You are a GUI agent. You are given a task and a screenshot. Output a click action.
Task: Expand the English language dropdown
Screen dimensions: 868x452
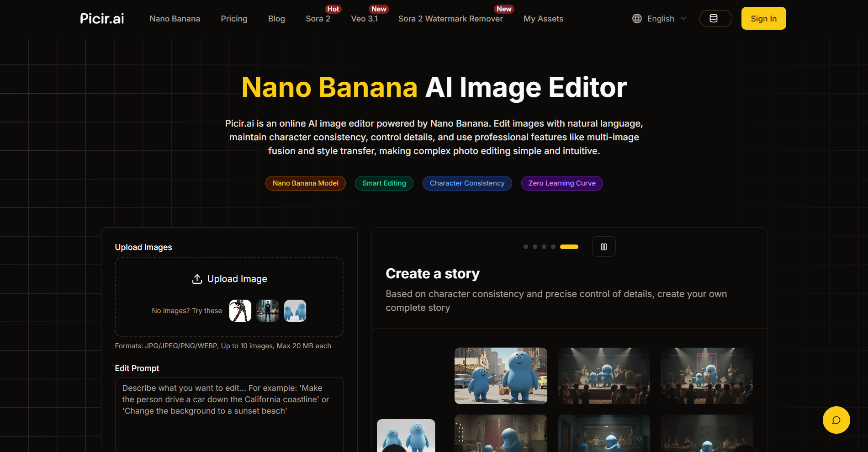pos(660,18)
